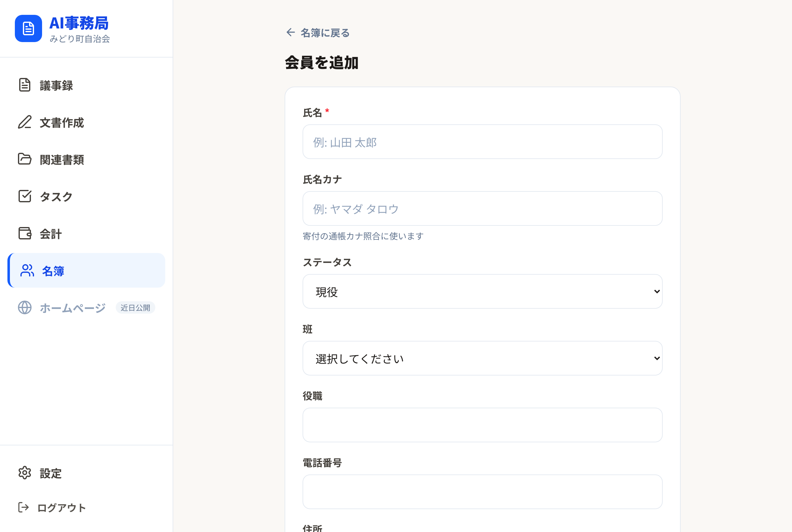This screenshot has width=792, height=532.
Task: Click the AI事務局 blue document logo
Action: click(28, 28)
